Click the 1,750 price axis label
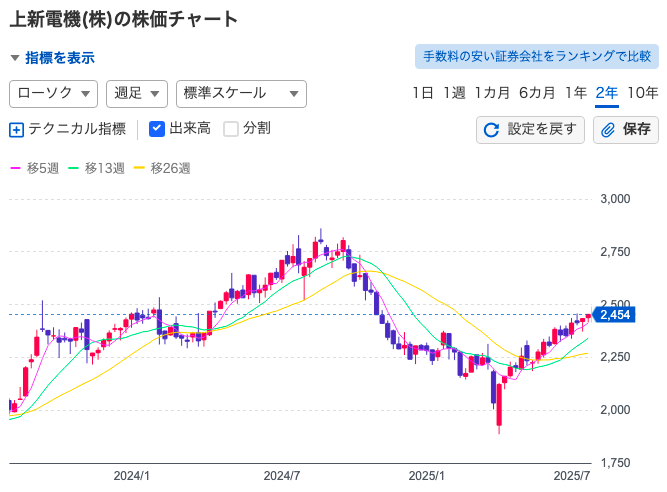This screenshot has height=492, width=667. (615, 463)
